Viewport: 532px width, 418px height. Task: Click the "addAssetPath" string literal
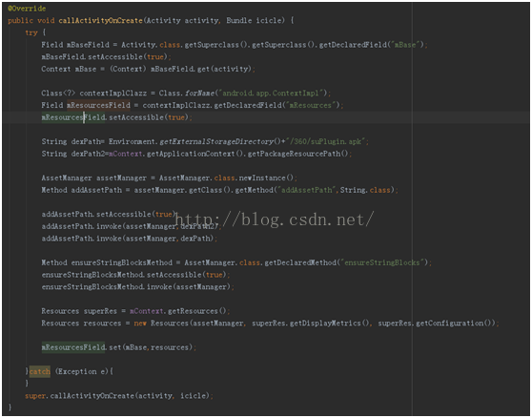[x=307, y=190]
